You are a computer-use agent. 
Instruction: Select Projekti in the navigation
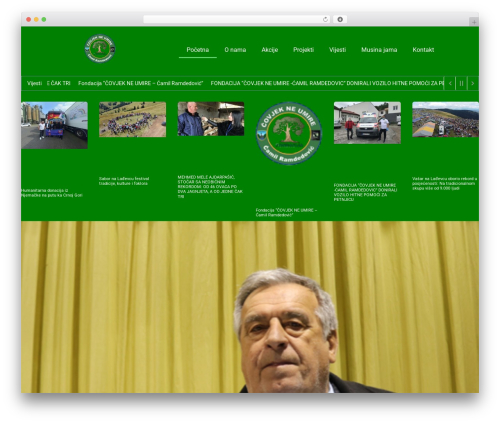303,50
